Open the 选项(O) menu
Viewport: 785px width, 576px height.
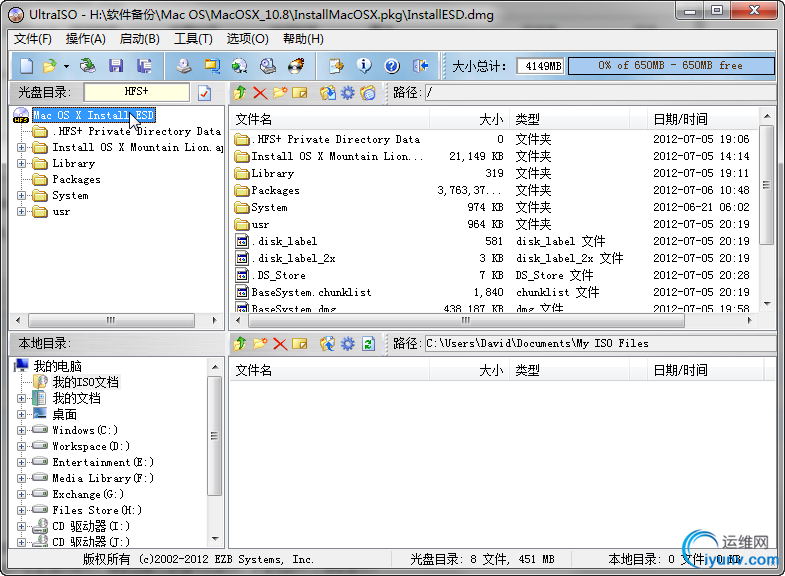pyautogui.click(x=247, y=39)
